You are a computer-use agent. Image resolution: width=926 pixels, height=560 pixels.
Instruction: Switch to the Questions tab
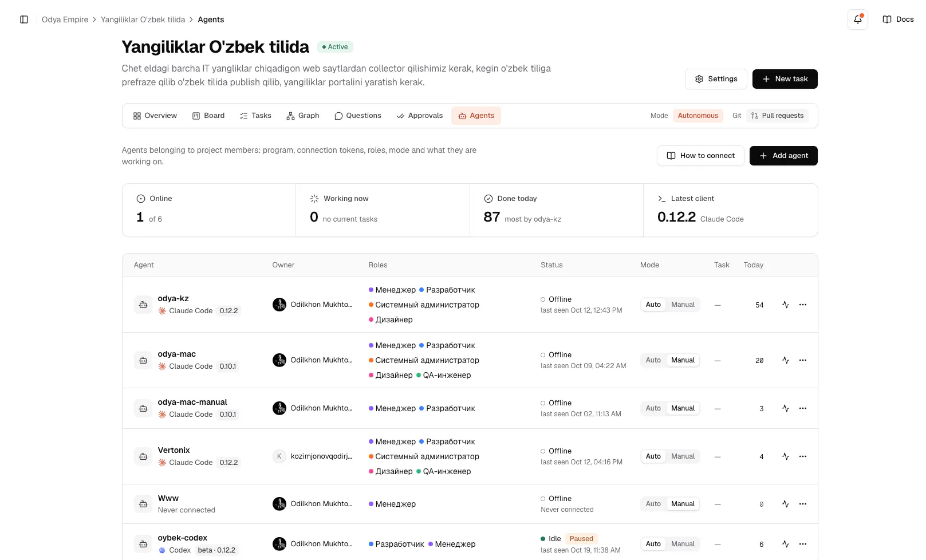(358, 116)
